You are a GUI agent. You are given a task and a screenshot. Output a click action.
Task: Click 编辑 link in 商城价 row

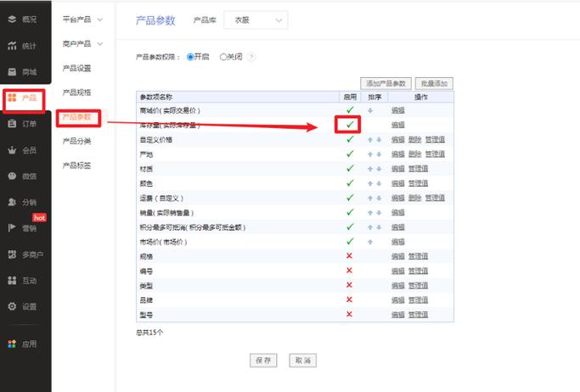[398, 110]
